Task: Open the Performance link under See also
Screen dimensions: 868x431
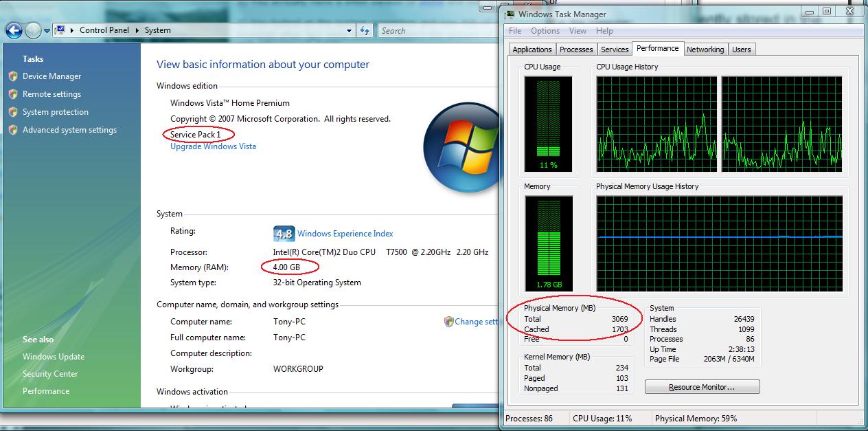Action: (x=46, y=391)
